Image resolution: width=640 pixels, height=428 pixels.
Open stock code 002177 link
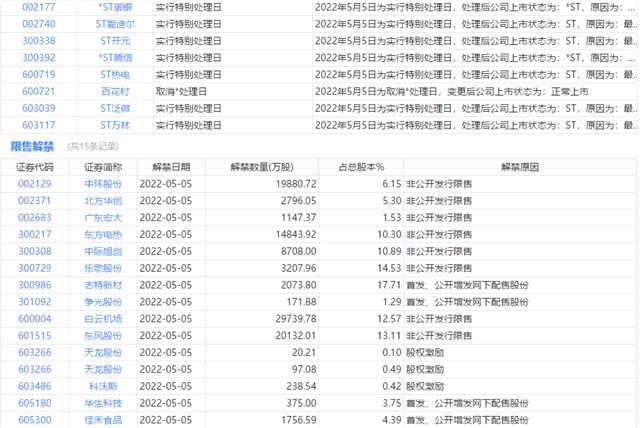click(x=38, y=7)
